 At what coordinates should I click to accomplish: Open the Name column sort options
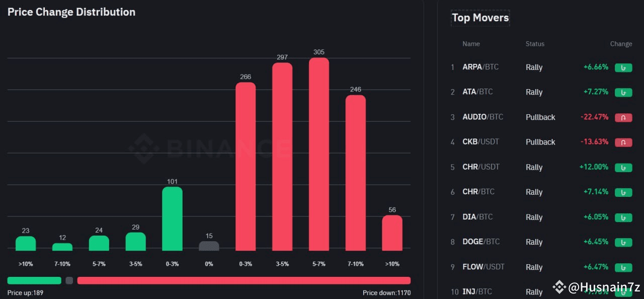(x=471, y=44)
